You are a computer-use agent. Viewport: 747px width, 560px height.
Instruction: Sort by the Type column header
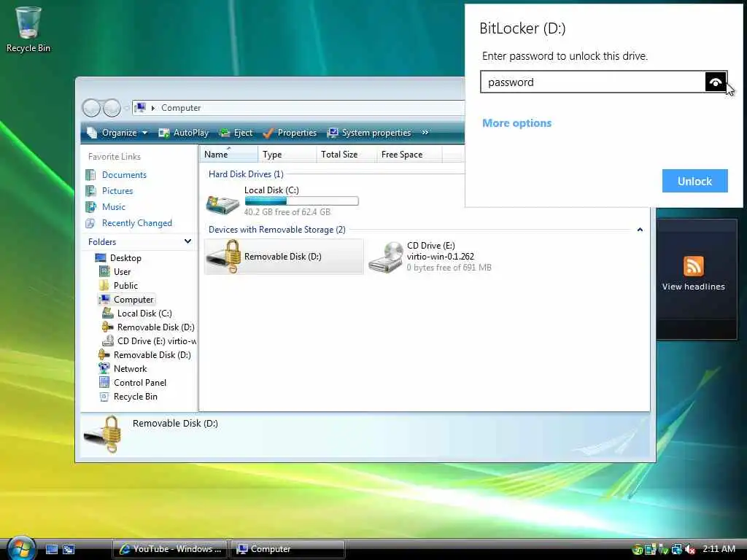point(287,155)
